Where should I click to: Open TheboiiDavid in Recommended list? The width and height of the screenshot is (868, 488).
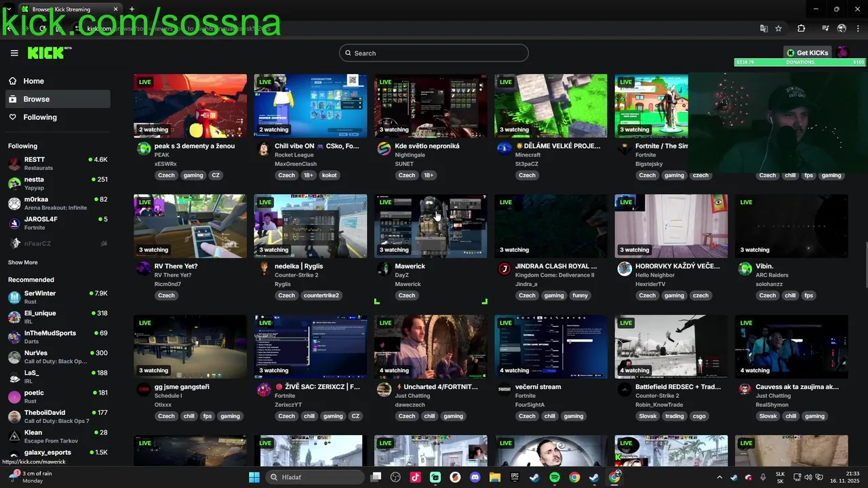[58, 416]
